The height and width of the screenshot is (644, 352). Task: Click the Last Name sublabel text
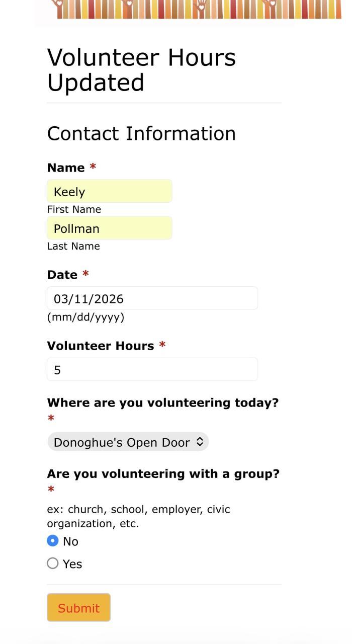tap(73, 246)
